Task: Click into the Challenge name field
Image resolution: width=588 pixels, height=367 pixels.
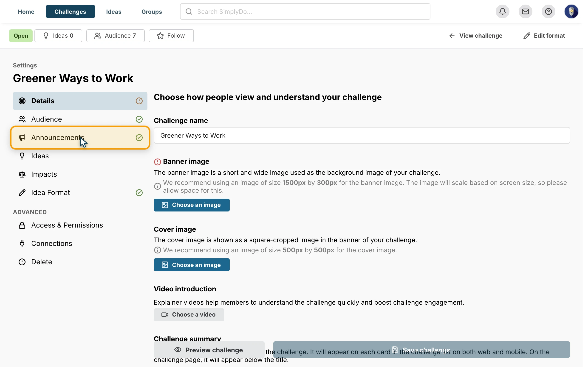Action: tap(362, 135)
